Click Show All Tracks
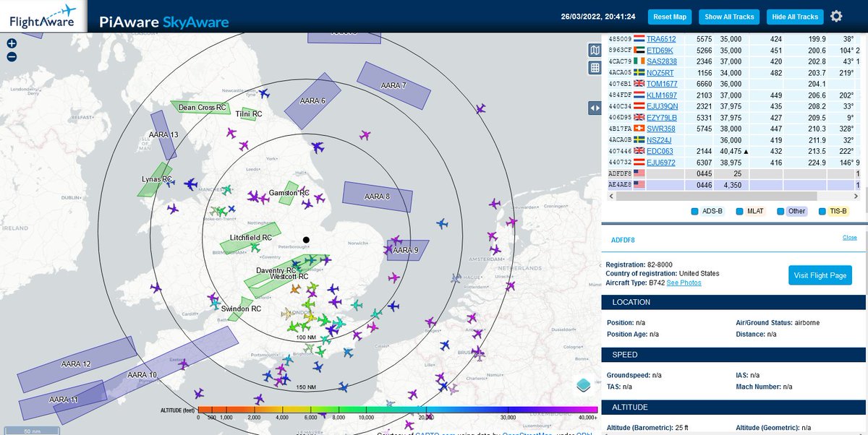Screen dimensions: 868x435 click(x=729, y=17)
